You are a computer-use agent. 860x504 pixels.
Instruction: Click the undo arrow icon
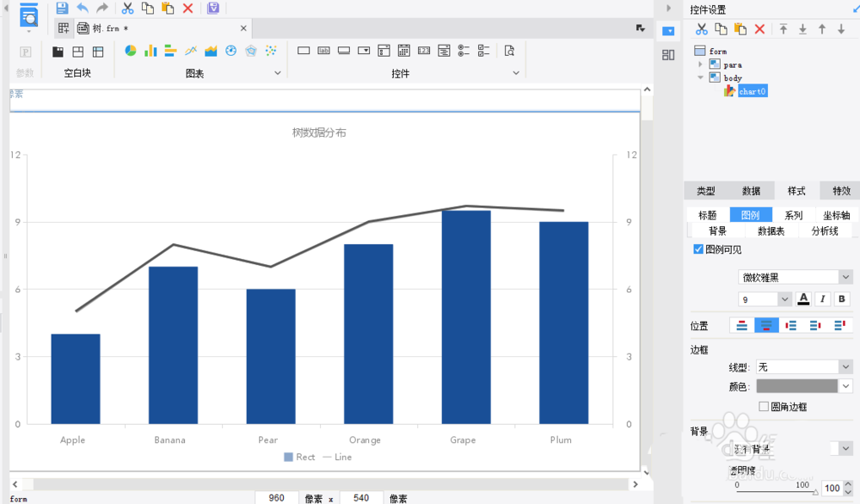click(83, 8)
